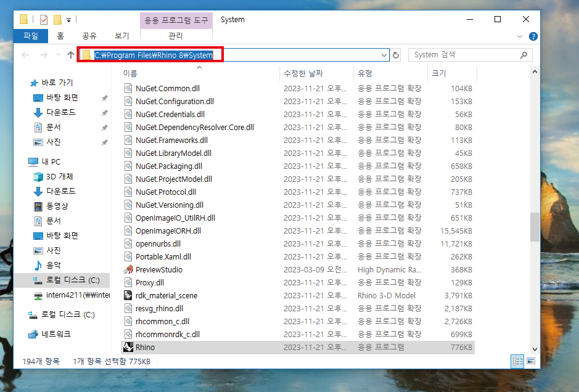Click the scroll up arrow of file list

[535, 72]
